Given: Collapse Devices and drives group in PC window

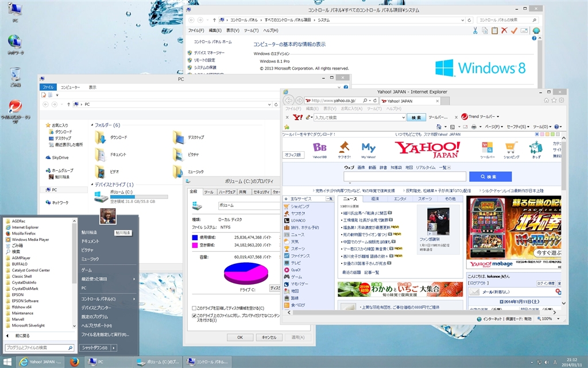Looking at the screenshot, I should tap(92, 185).
